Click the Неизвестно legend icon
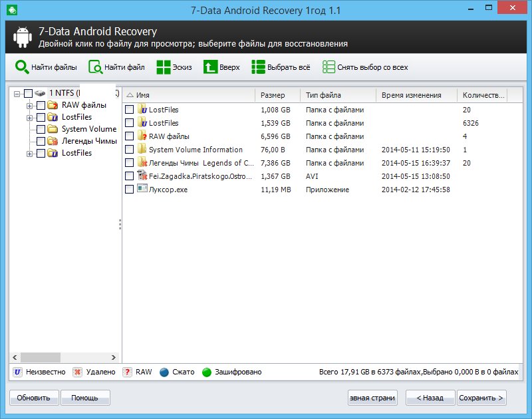The image size is (532, 419). (x=17, y=372)
